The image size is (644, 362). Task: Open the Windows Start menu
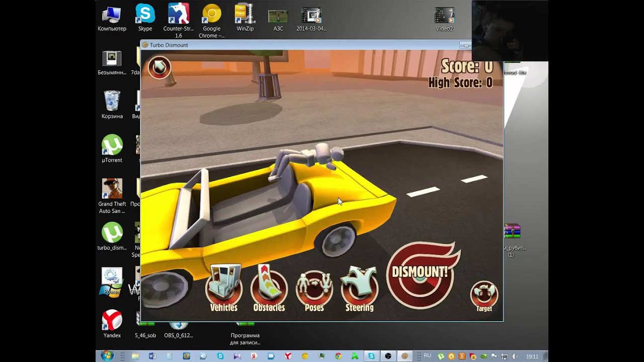tap(107, 355)
